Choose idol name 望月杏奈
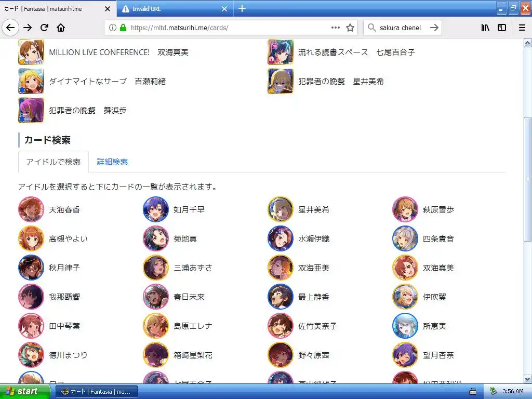 (438, 355)
